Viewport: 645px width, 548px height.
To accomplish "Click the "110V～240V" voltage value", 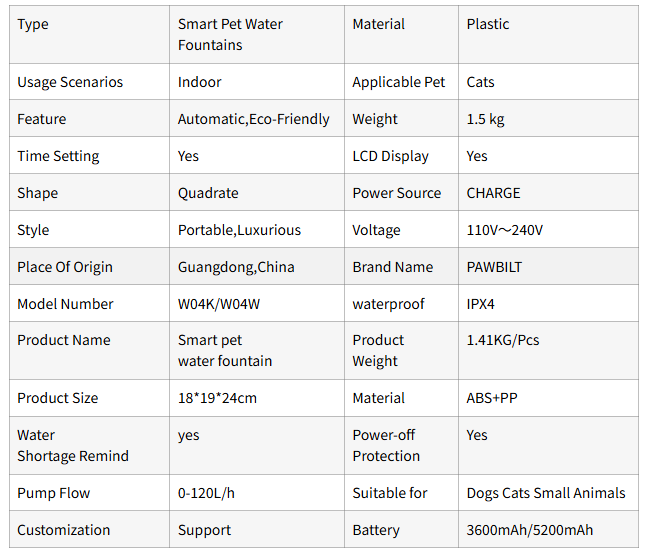I will [504, 230].
